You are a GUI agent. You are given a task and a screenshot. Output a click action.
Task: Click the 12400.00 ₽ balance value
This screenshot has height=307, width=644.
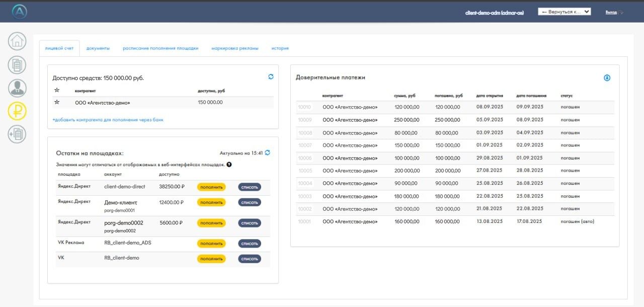click(172, 202)
